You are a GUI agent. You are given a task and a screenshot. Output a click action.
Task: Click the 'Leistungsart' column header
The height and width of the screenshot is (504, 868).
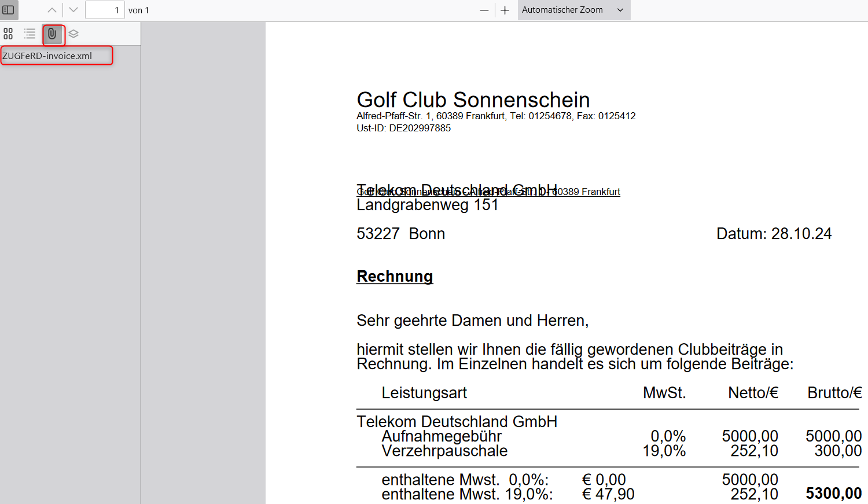[424, 393]
